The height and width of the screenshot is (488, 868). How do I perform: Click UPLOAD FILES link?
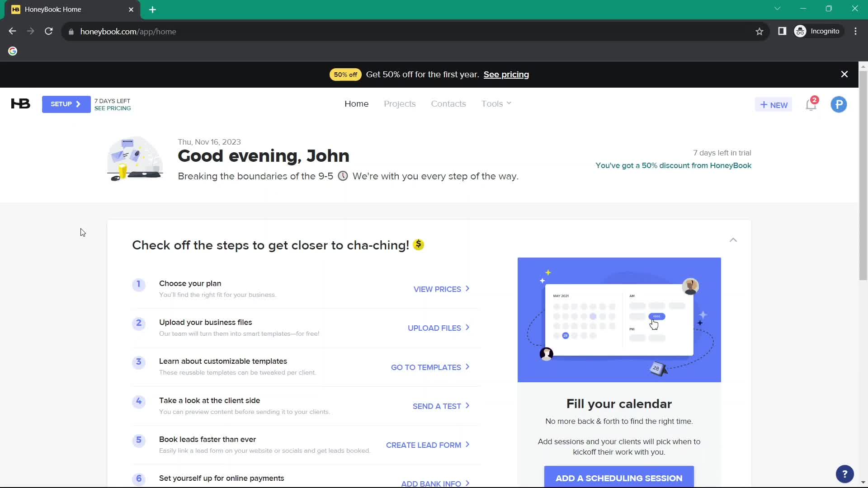click(x=439, y=328)
